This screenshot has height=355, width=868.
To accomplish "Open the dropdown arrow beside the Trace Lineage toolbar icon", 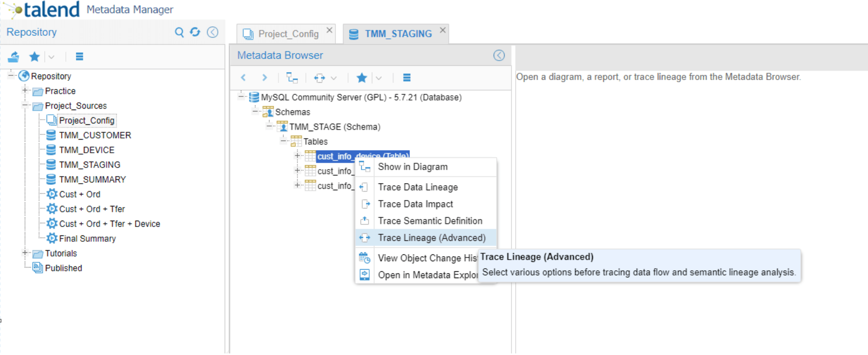I will pyautogui.click(x=334, y=78).
